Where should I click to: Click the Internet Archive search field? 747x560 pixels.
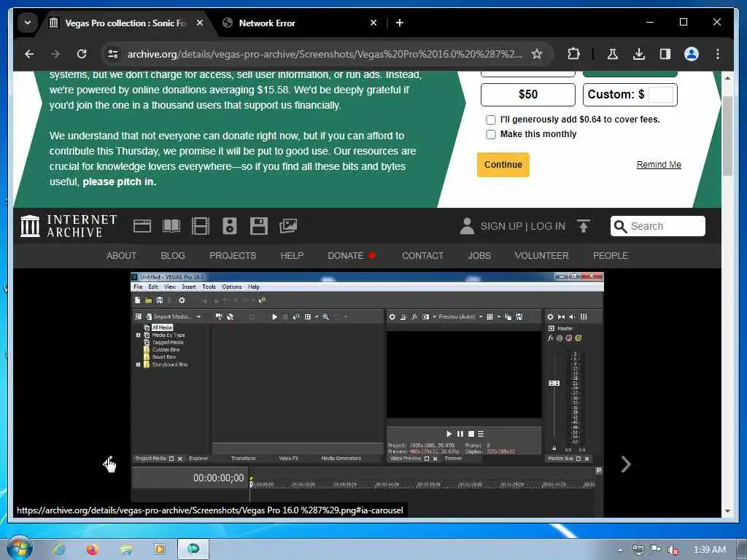pyautogui.click(x=658, y=226)
